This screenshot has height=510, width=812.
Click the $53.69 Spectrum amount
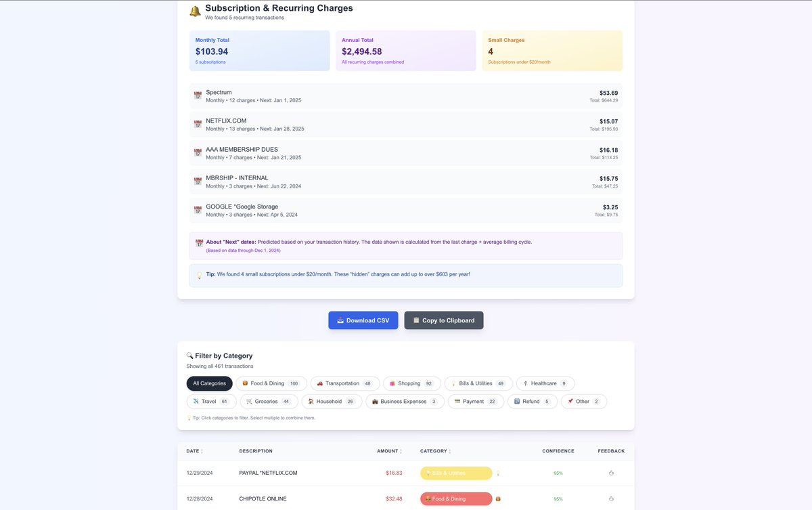(608, 93)
